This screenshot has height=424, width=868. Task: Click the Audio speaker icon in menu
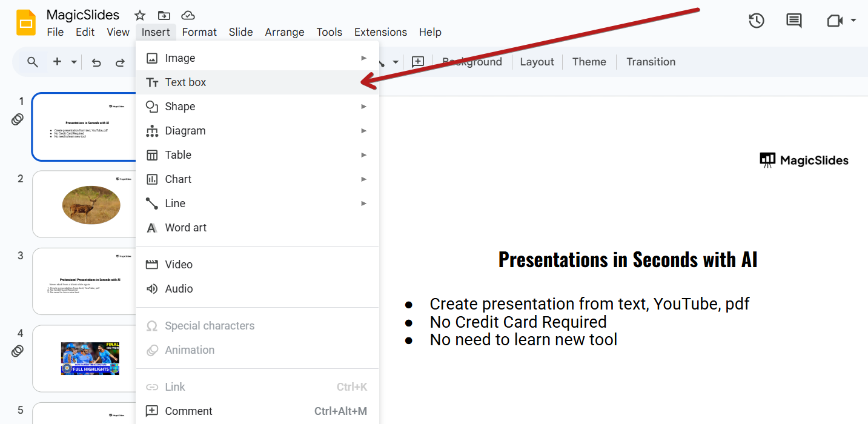click(152, 289)
